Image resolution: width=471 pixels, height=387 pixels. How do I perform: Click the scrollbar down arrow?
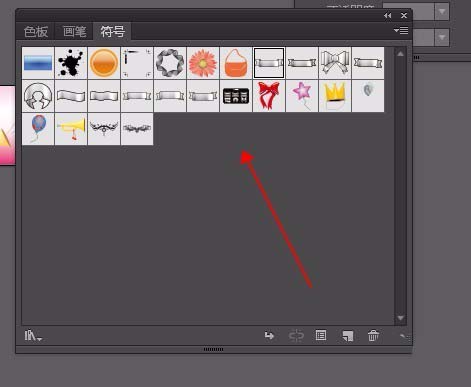click(400, 318)
